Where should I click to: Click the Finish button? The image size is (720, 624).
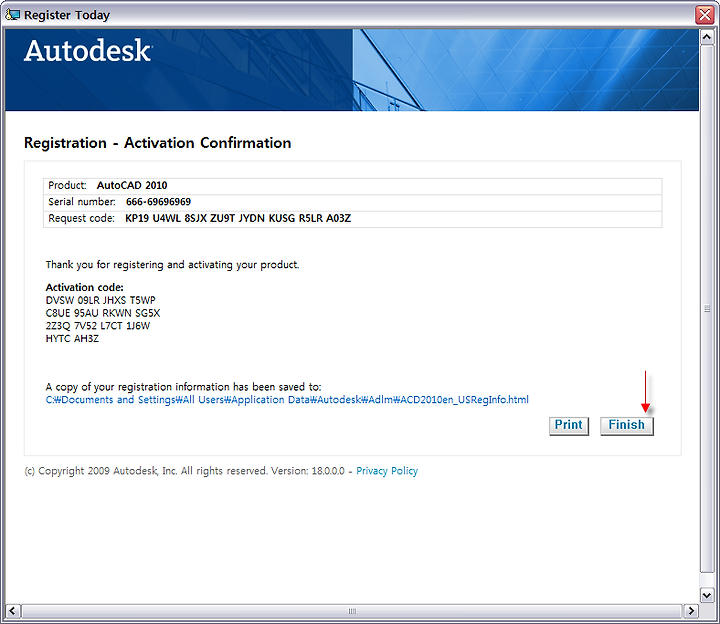pos(626,425)
